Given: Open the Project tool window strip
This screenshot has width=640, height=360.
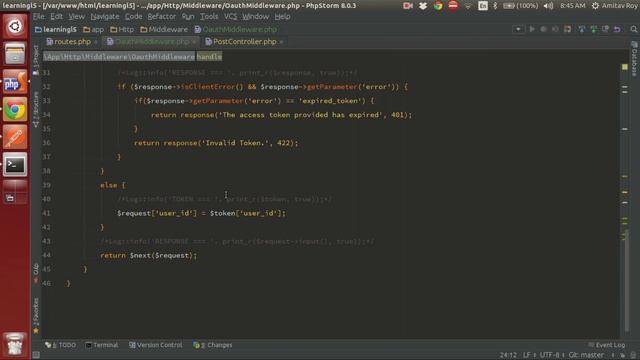Looking at the screenshot, I should [x=36, y=60].
